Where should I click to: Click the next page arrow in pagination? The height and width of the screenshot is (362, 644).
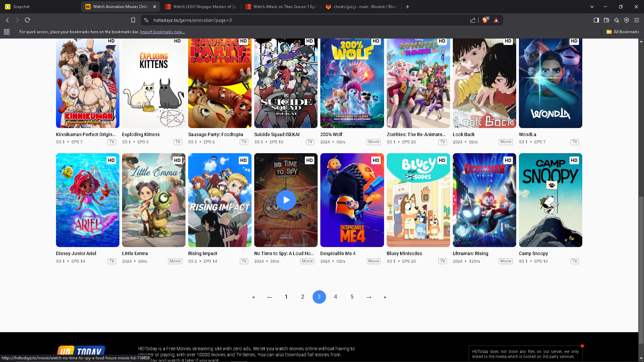[x=369, y=297]
